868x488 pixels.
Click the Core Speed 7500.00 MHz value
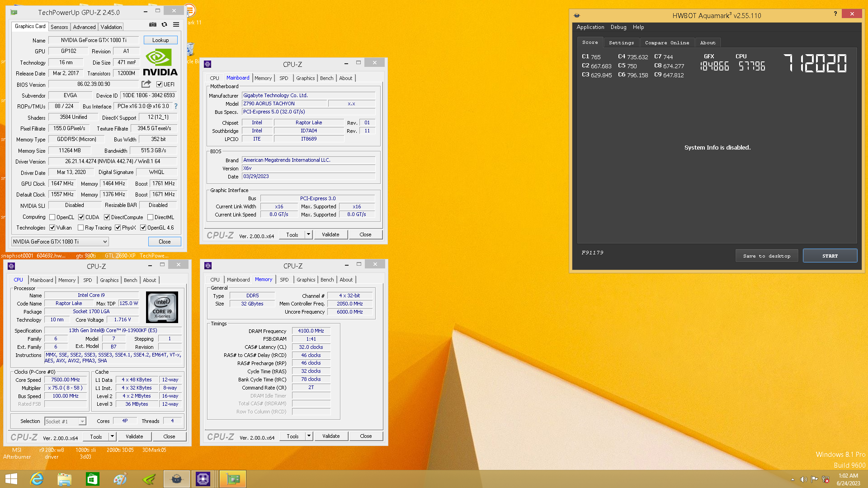point(66,380)
